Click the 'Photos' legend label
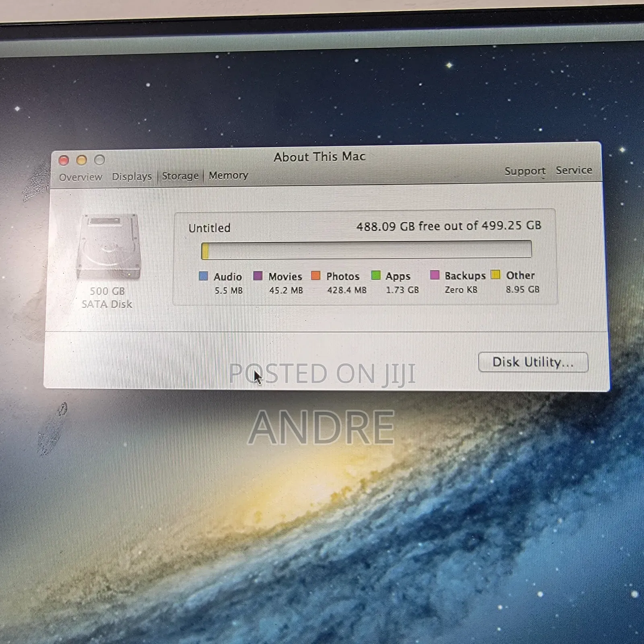The width and height of the screenshot is (644, 644). pyautogui.click(x=343, y=277)
